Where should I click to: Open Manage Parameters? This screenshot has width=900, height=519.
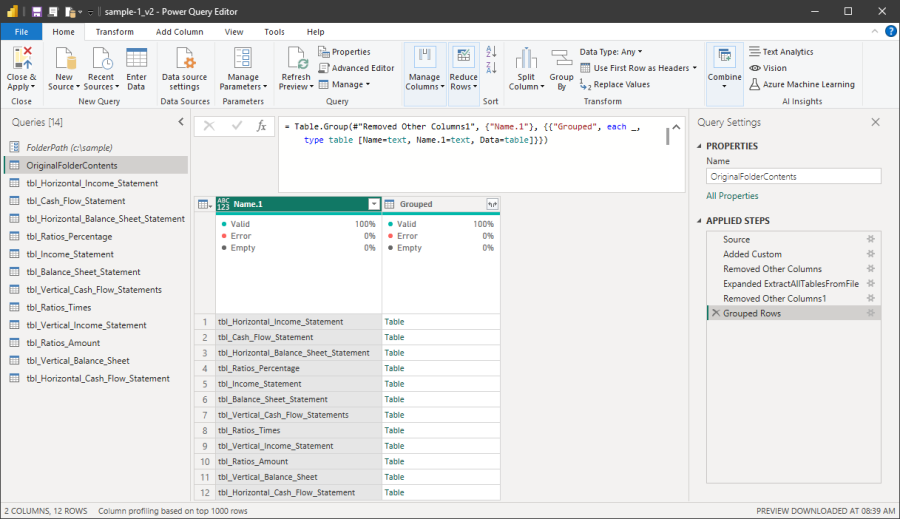[243, 69]
